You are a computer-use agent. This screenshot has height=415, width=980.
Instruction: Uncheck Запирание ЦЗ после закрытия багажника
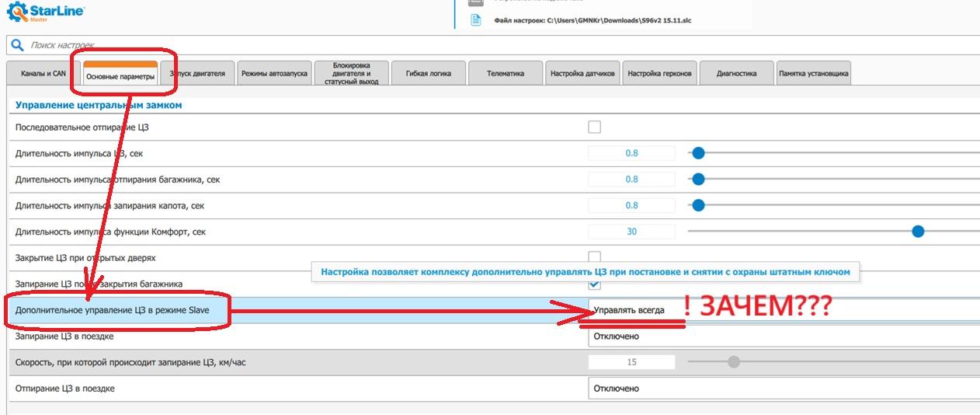click(595, 285)
